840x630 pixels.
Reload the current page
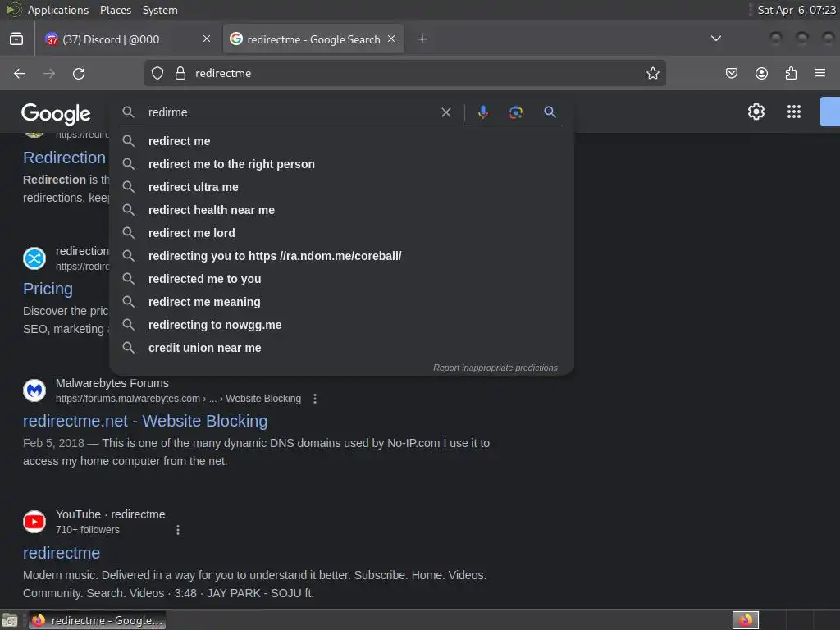point(79,73)
